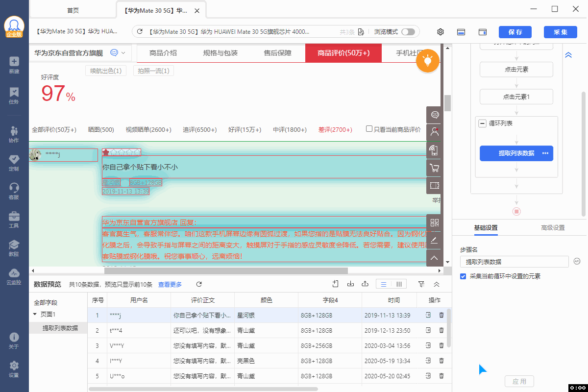Open the 任务 (Tasks) sidebar item
Image resolution: width=588 pixels, height=392 pixels.
click(x=14, y=96)
